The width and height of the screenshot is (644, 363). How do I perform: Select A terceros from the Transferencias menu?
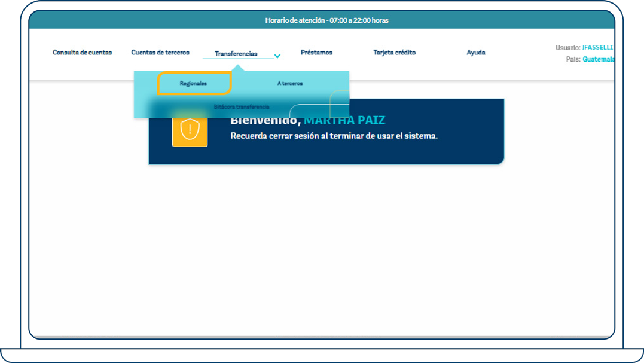pyautogui.click(x=289, y=83)
